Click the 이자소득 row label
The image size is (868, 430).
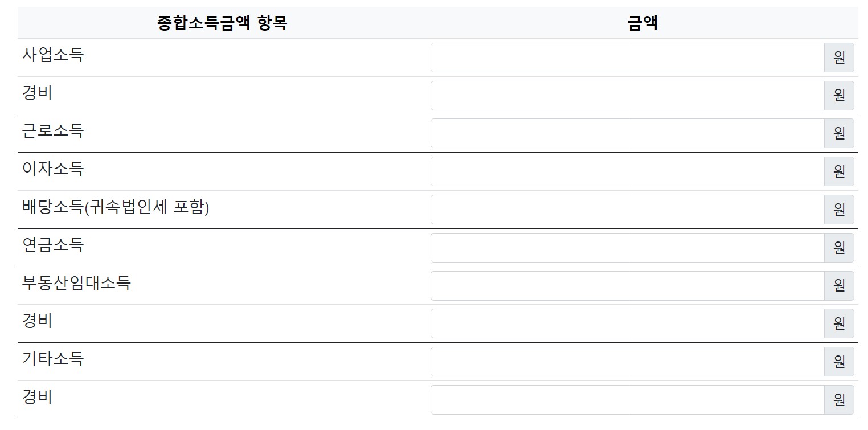(x=53, y=169)
